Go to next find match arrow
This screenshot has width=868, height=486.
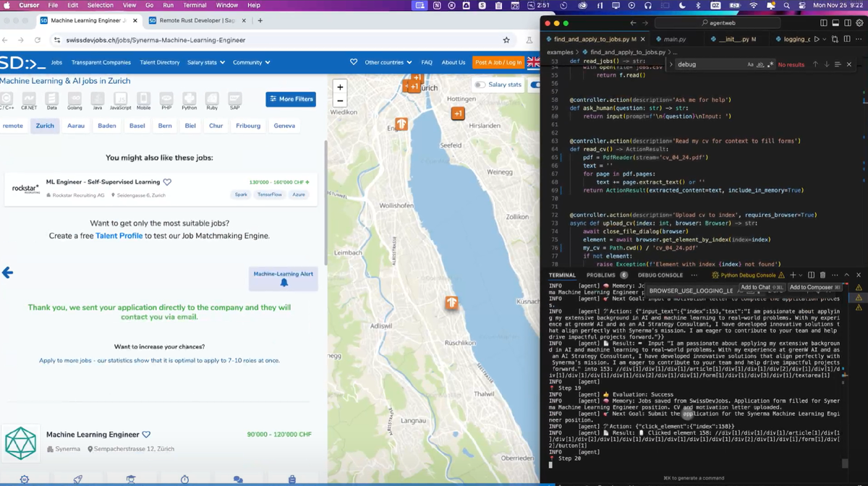tap(826, 64)
